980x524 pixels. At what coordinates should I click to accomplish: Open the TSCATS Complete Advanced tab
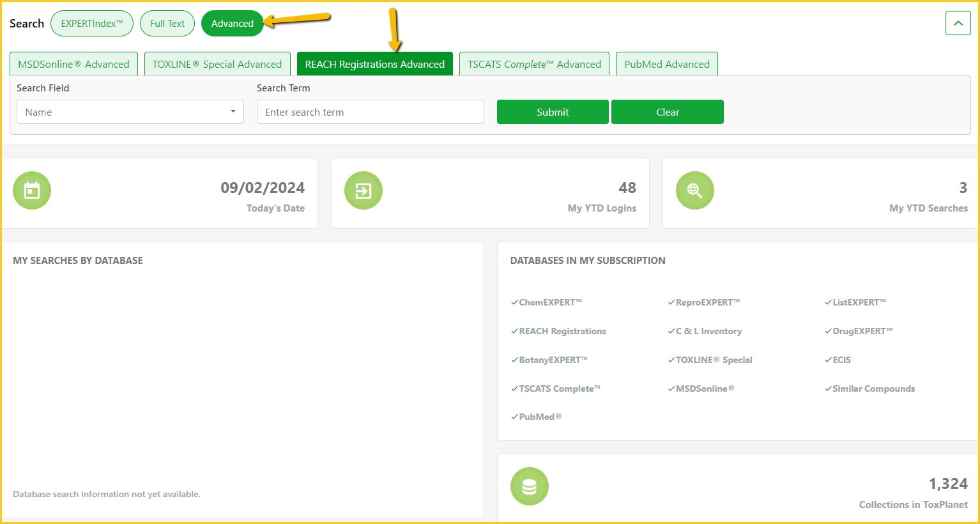(534, 65)
